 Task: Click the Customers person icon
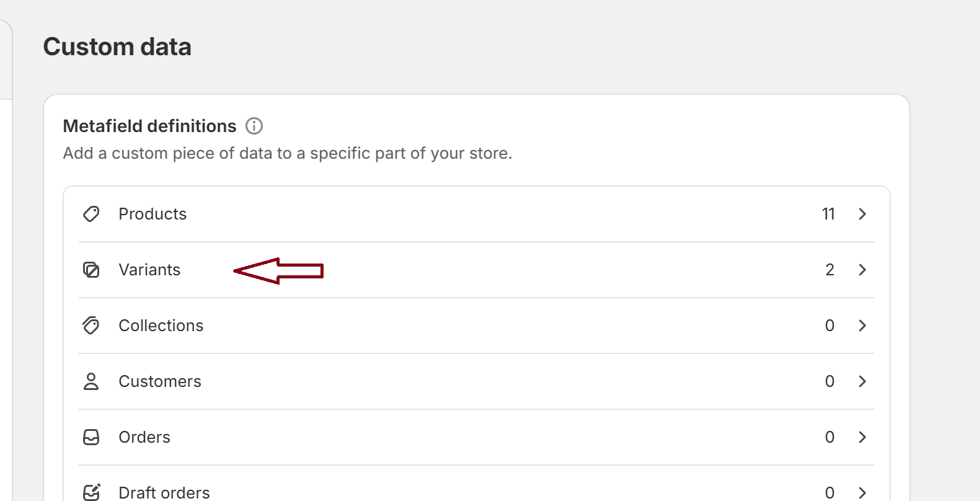click(91, 381)
